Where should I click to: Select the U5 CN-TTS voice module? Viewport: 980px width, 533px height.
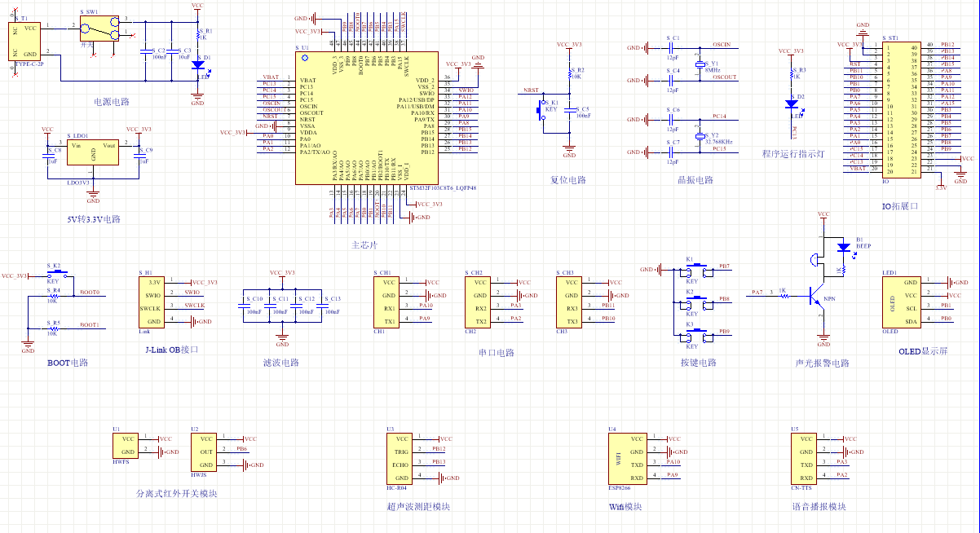(804, 458)
